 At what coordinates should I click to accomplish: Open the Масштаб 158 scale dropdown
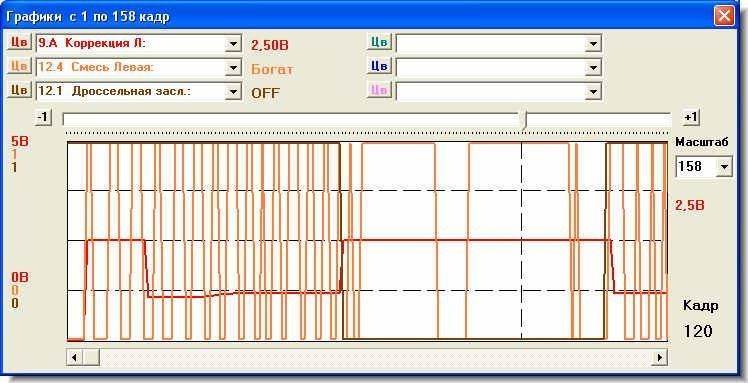point(725,166)
